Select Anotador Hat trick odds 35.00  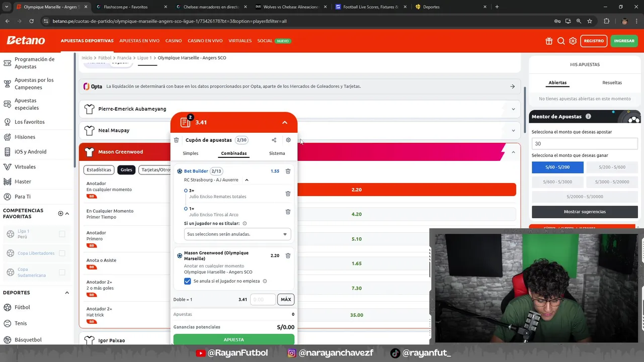click(x=357, y=315)
